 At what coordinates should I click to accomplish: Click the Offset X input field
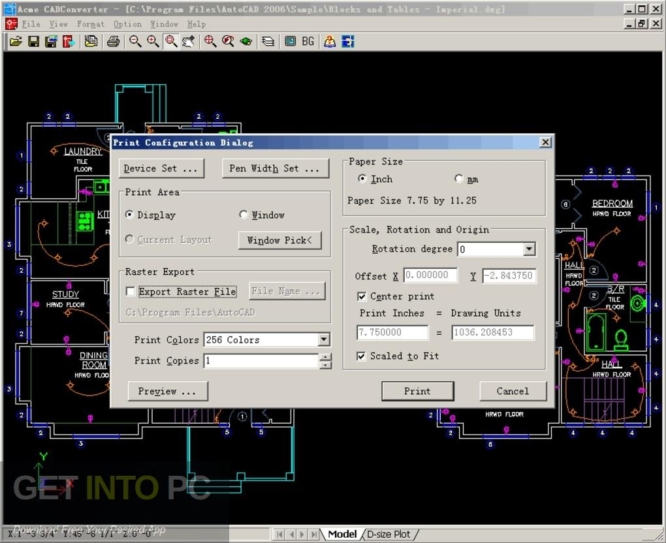pos(430,275)
